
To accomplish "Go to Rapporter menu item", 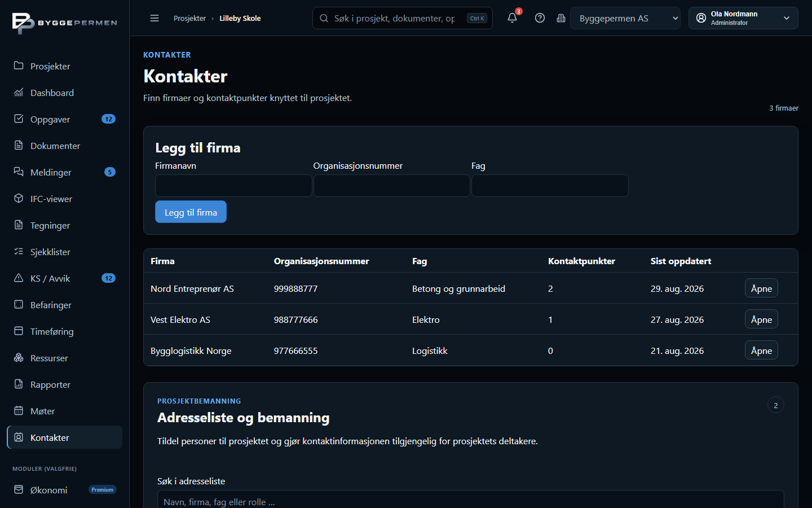I will click(x=64, y=384).
